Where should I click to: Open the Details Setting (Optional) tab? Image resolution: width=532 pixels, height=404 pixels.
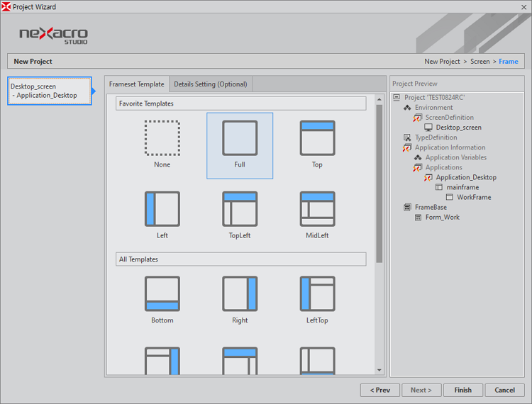point(211,84)
